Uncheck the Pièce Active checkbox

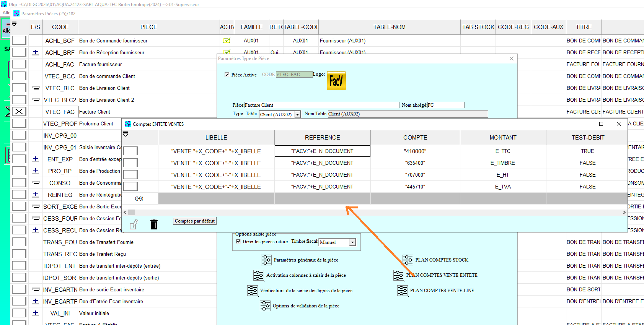point(227,75)
